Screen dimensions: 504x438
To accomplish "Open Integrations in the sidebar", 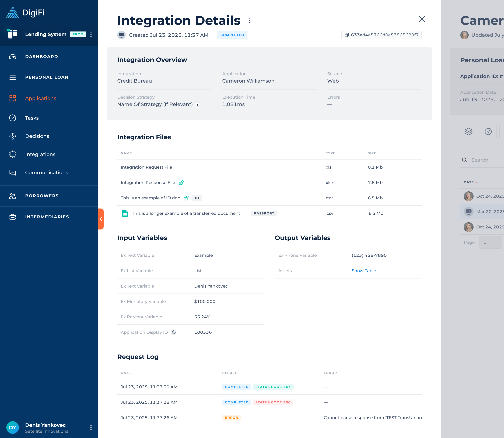I will 40,154.
